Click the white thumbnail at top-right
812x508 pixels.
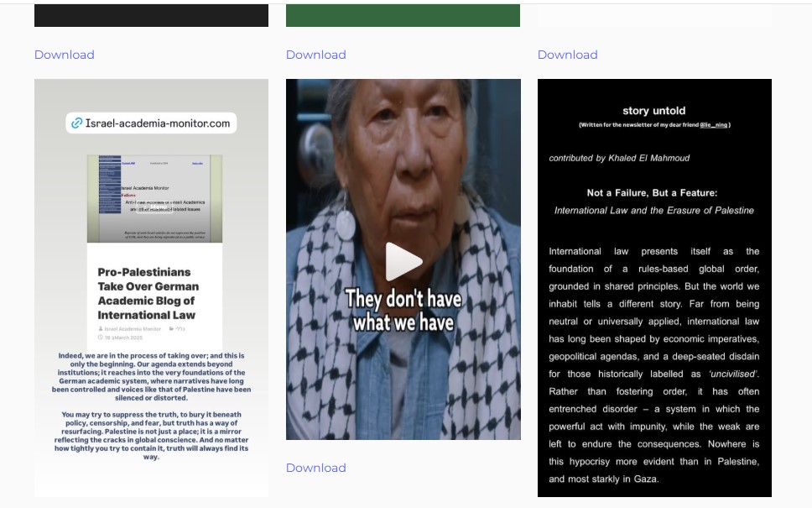point(654,15)
